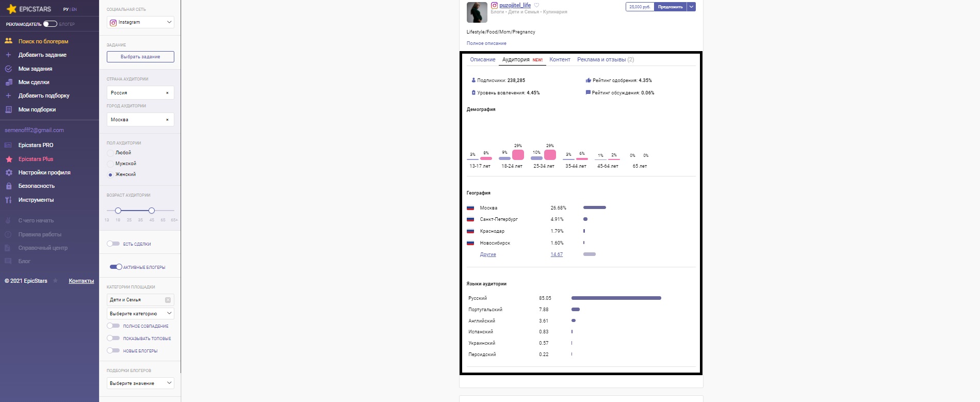This screenshot has width=980, height=402.
Task: Click the Предложить button
Action: coord(670,7)
